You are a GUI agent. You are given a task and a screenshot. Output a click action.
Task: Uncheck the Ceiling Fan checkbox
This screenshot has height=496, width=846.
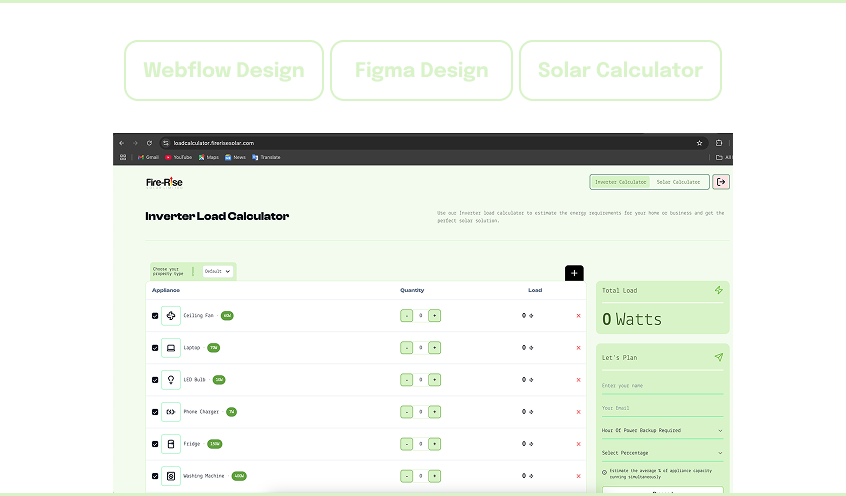[x=155, y=316]
